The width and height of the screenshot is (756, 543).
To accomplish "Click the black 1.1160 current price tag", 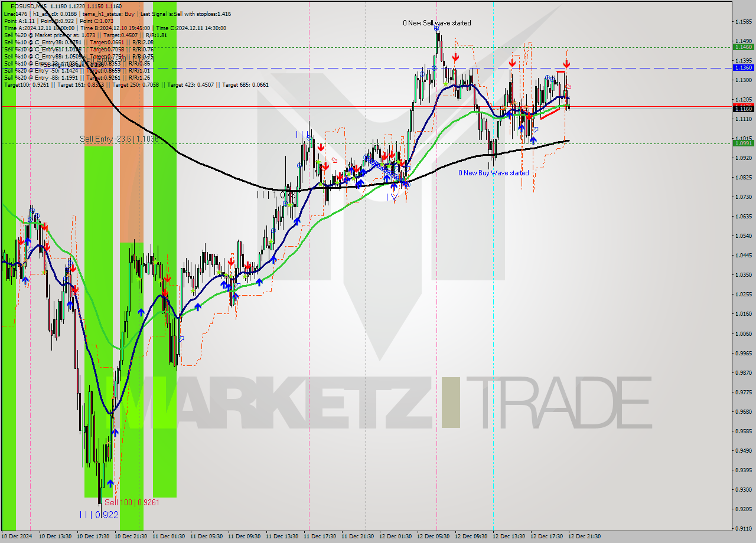I will [x=743, y=109].
